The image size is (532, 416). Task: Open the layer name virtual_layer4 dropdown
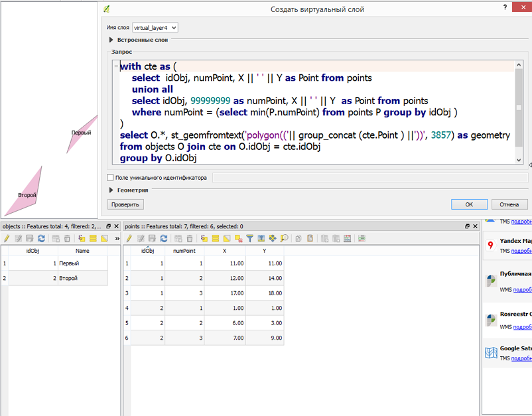click(155, 28)
